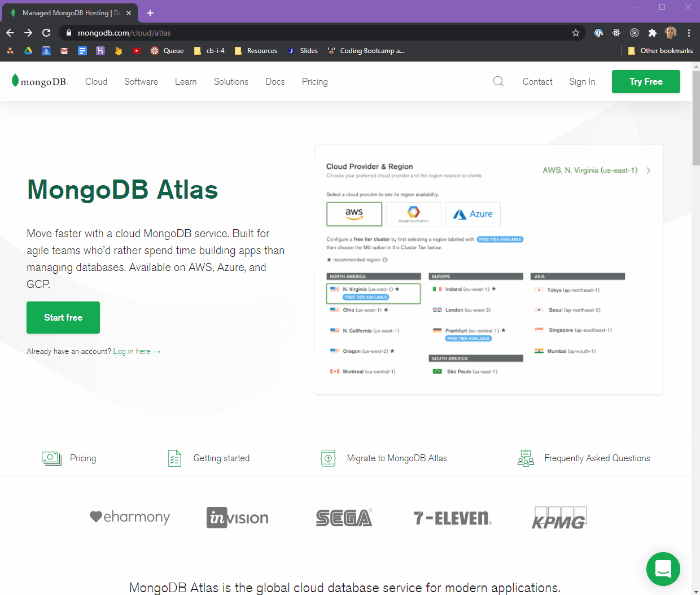Image resolution: width=700 pixels, height=595 pixels.
Task: Click the Frequently Asked Questions people icon
Action: (526, 458)
